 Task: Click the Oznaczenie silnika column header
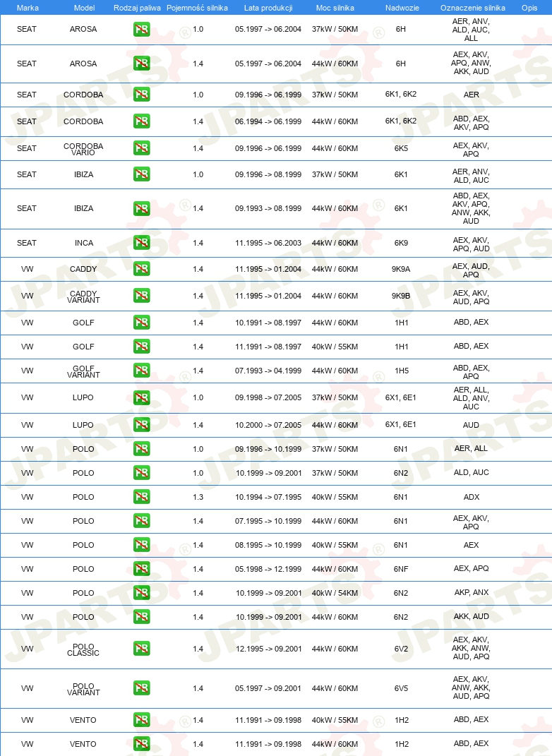473,8
